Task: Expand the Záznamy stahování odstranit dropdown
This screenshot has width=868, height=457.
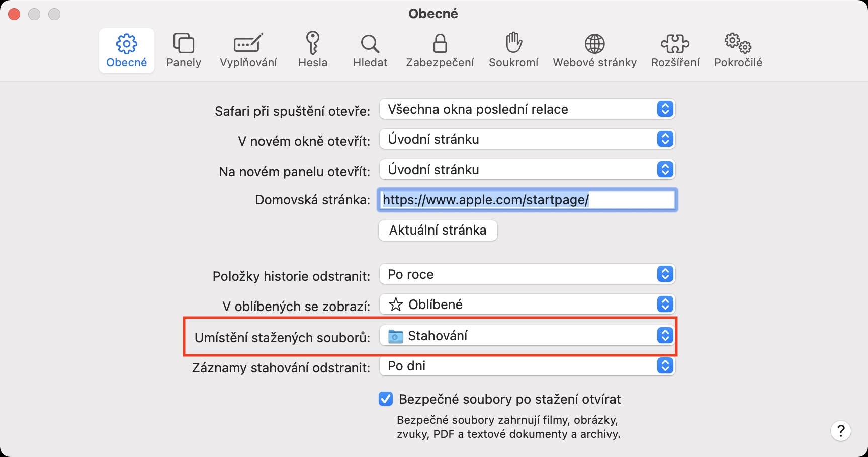Action: pyautogui.click(x=527, y=366)
